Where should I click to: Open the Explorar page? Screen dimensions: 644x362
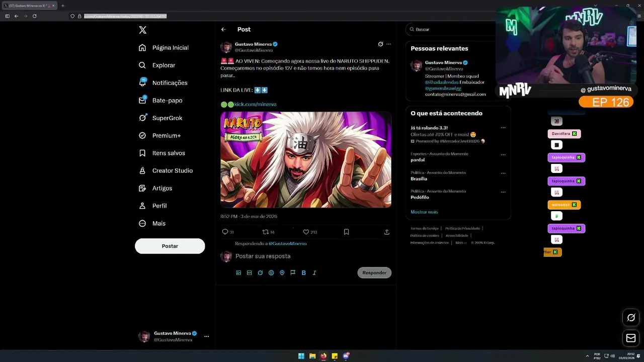pyautogui.click(x=157, y=65)
